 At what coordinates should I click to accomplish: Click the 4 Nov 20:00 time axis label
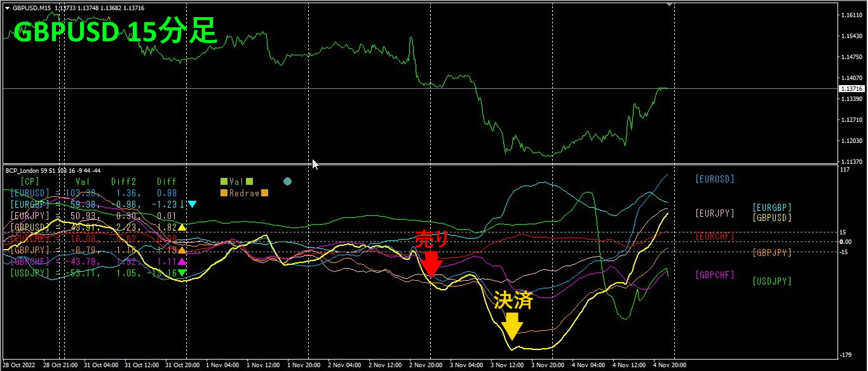pos(670,365)
